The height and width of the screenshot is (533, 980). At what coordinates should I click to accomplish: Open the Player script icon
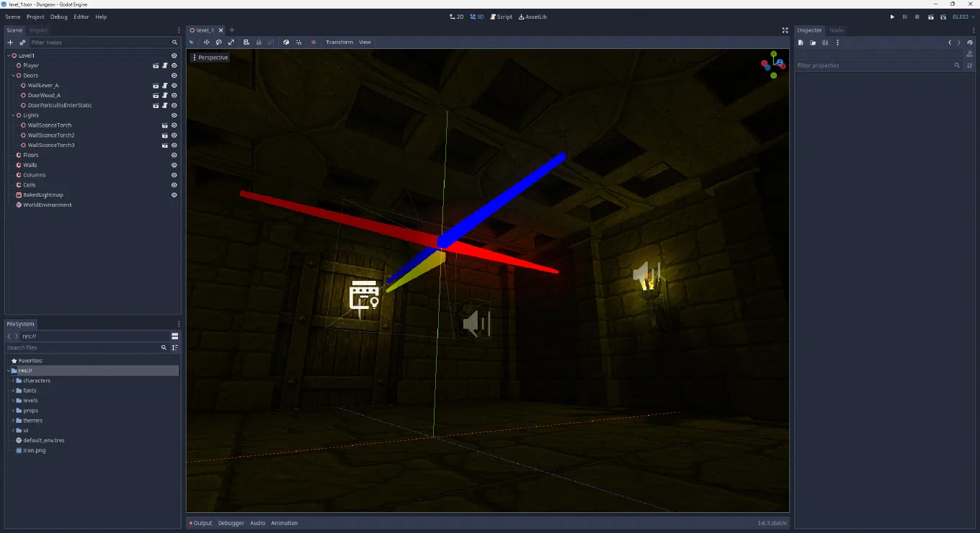click(x=164, y=66)
